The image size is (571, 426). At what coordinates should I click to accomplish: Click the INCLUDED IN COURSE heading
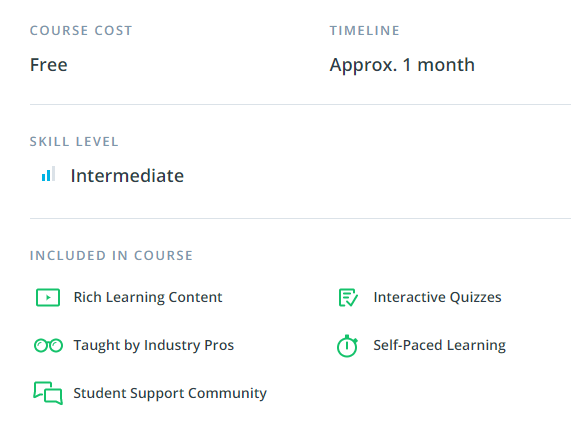(x=111, y=256)
